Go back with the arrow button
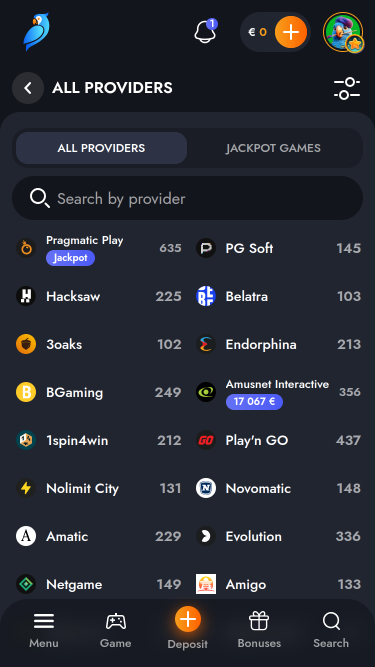This screenshot has height=667, width=375. coord(28,88)
